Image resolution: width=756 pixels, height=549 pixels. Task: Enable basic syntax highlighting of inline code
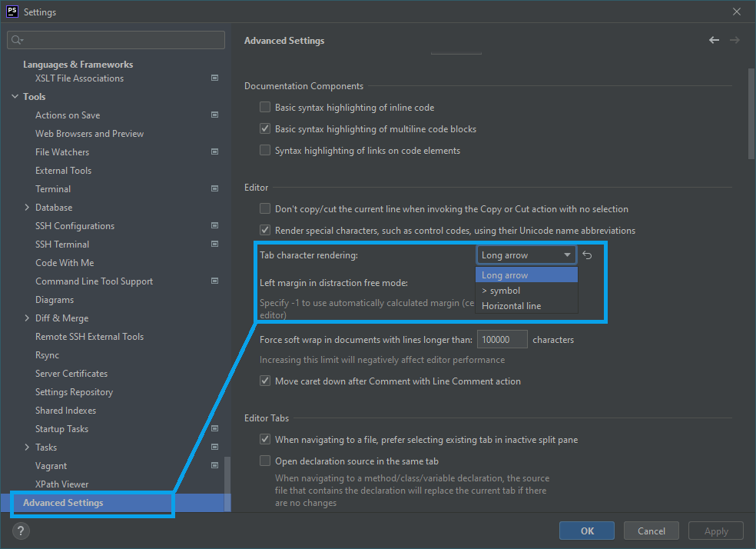(x=264, y=107)
